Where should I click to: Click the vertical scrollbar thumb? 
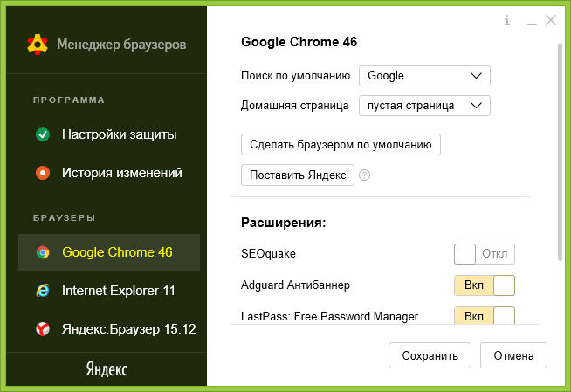(560, 152)
